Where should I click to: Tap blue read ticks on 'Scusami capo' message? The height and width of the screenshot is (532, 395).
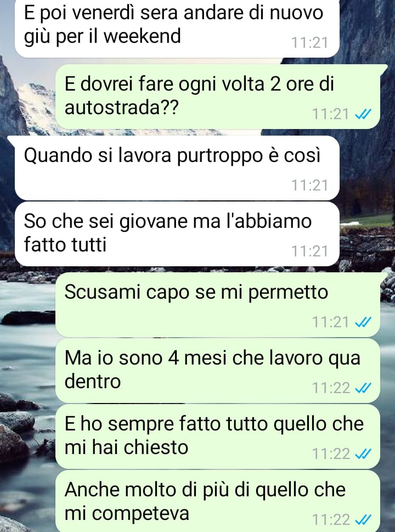pos(363,322)
